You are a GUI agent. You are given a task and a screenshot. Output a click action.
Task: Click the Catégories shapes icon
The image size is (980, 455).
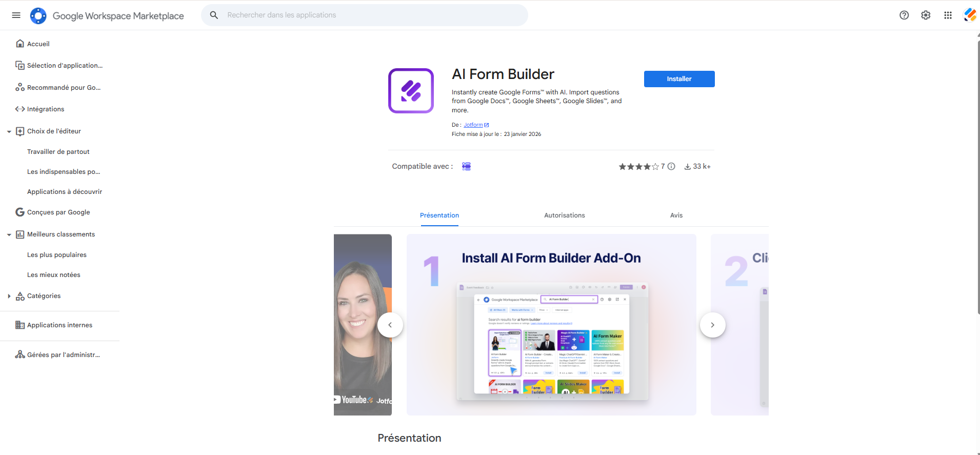(20, 296)
